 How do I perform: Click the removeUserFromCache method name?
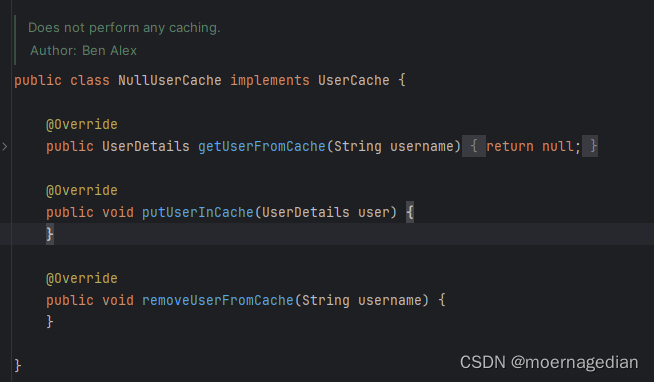click(218, 300)
